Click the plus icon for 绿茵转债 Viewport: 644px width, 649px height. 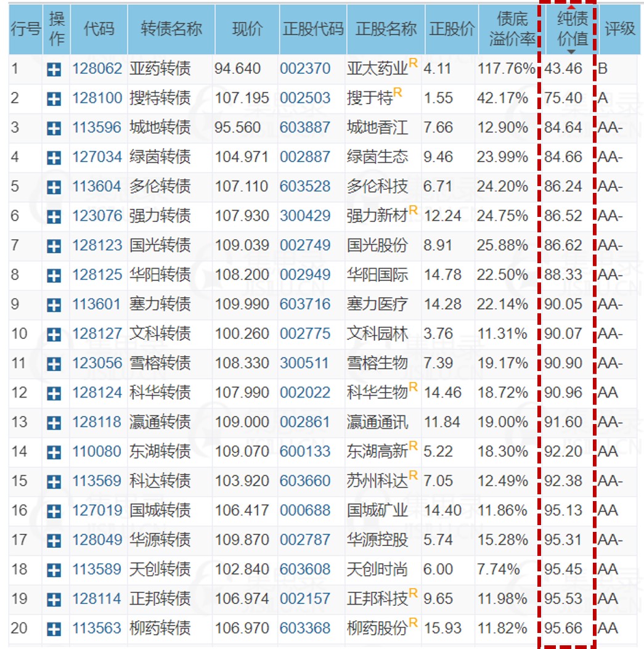click(54, 158)
